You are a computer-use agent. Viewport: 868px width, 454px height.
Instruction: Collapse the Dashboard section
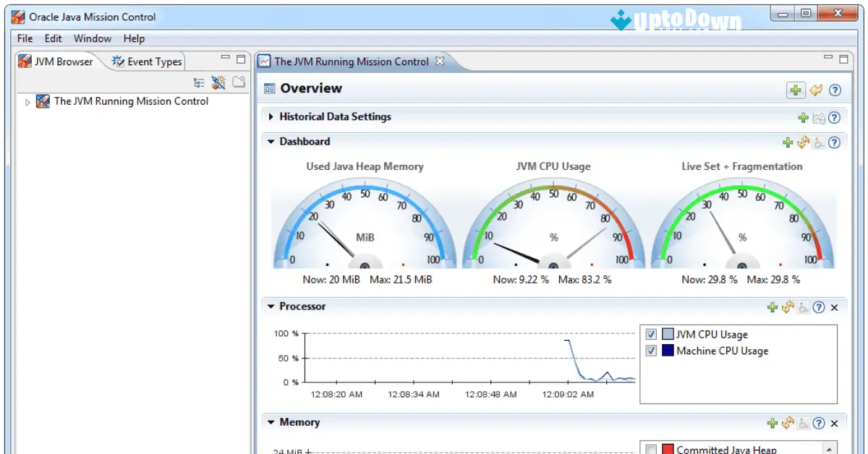click(271, 142)
